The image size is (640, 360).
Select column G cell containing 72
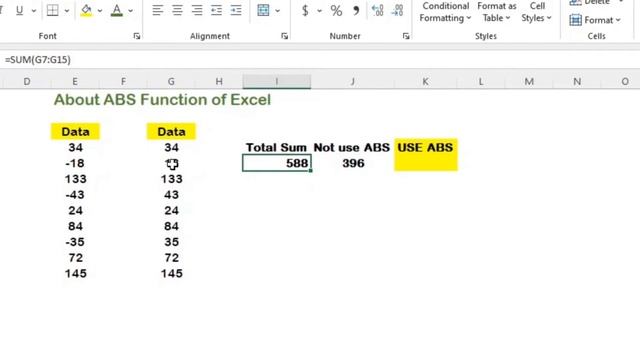pyautogui.click(x=171, y=258)
